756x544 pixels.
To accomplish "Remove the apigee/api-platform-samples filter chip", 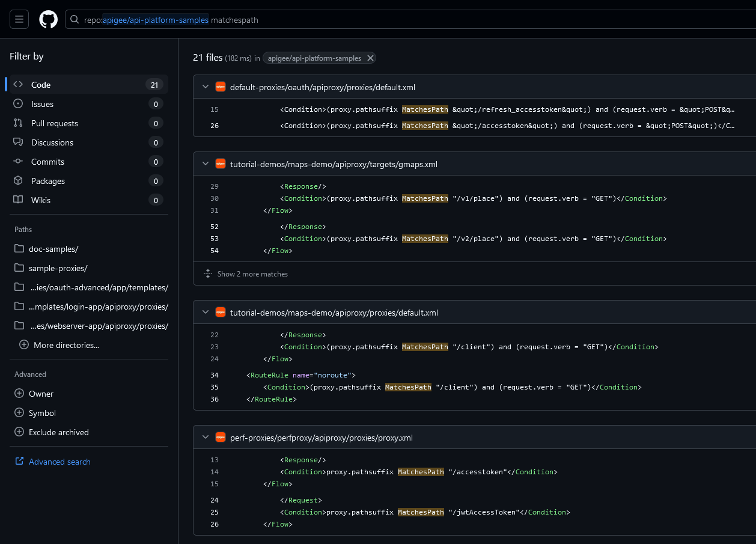I will 370,58.
